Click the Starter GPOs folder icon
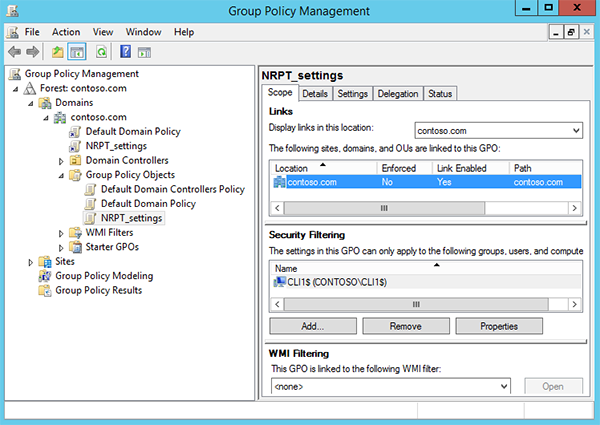The width and height of the screenshot is (600, 425). (x=75, y=248)
